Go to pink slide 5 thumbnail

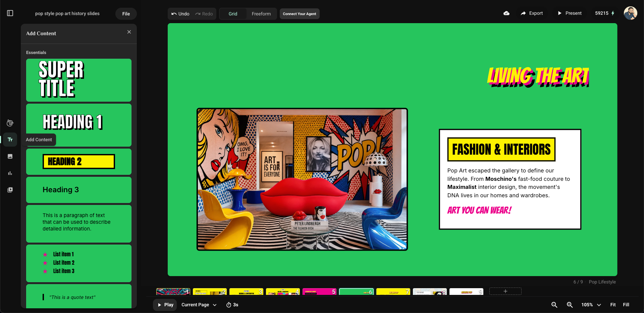[319, 292]
